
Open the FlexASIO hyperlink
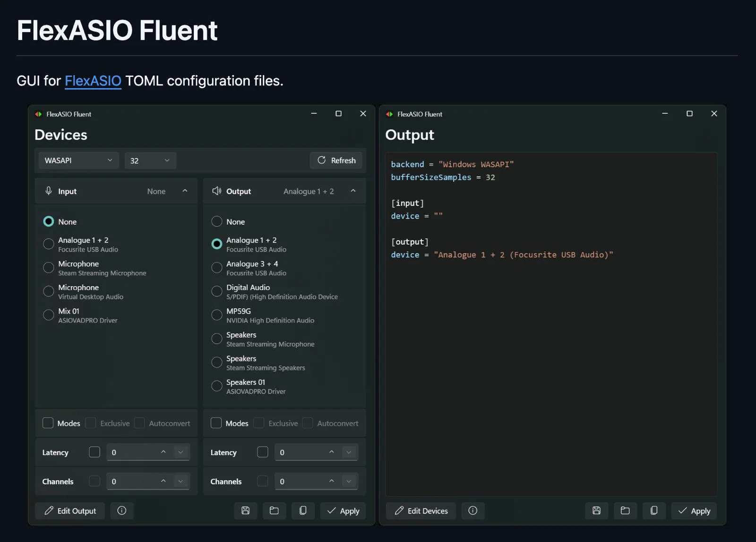coord(93,81)
